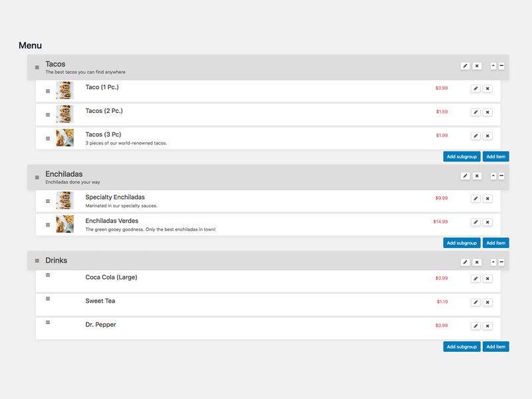Screen dimensions: 532x399
Task: Collapse the Tacos group with minus button
Action: pos(501,66)
